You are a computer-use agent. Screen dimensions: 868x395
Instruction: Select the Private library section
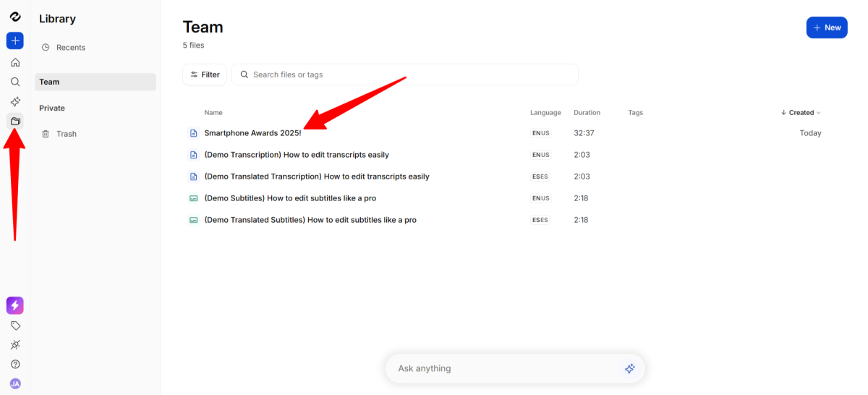pos(95,108)
